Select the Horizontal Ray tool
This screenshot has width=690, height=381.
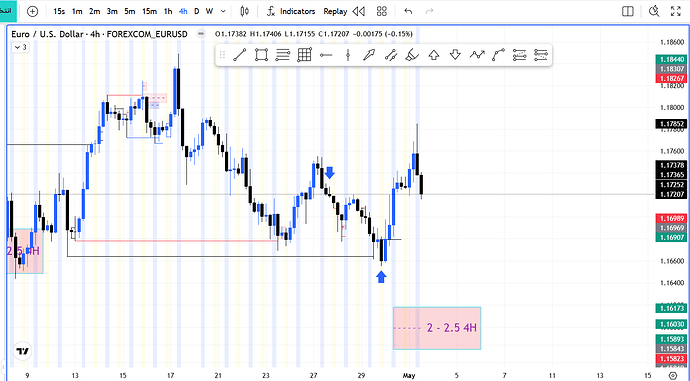tap(326, 55)
